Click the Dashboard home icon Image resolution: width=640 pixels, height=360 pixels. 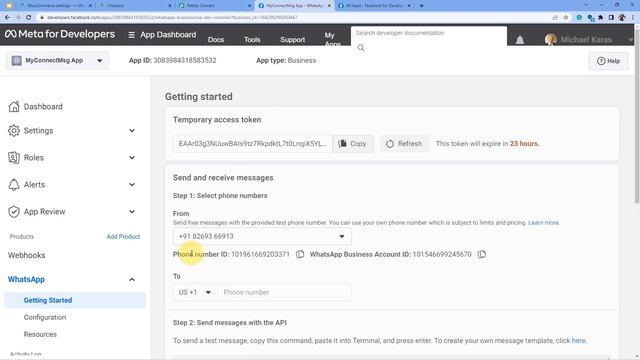tap(13, 107)
